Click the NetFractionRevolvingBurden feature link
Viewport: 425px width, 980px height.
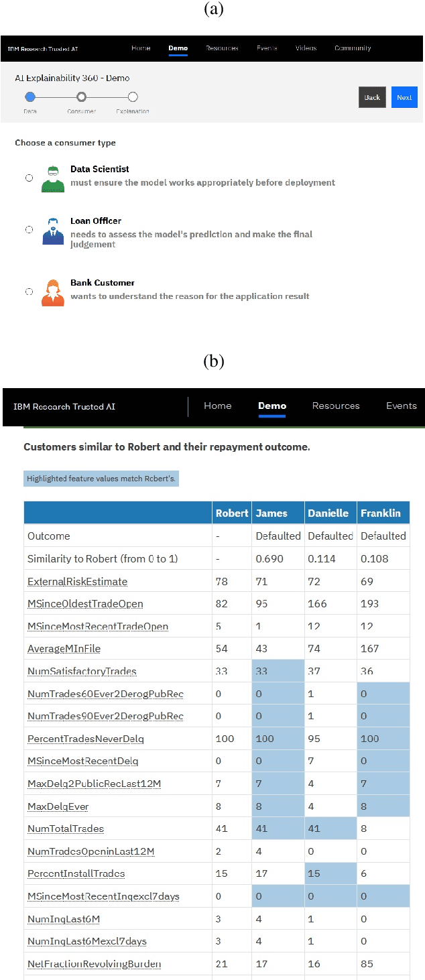click(x=94, y=964)
